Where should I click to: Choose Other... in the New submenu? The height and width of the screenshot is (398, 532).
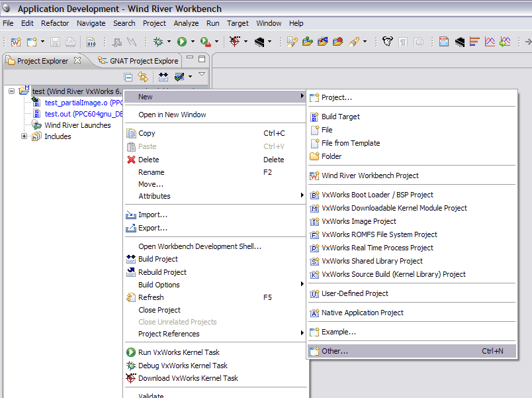tap(412, 351)
